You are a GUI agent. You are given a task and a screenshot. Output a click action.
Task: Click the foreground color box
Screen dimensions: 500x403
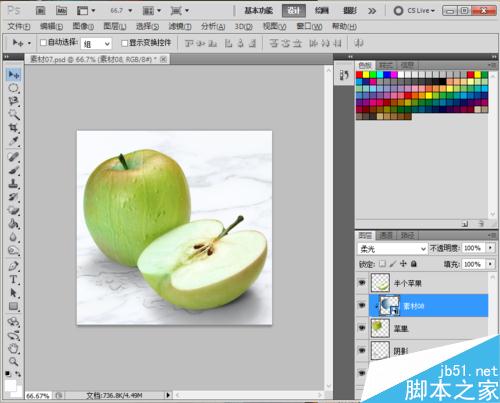coord(10,385)
